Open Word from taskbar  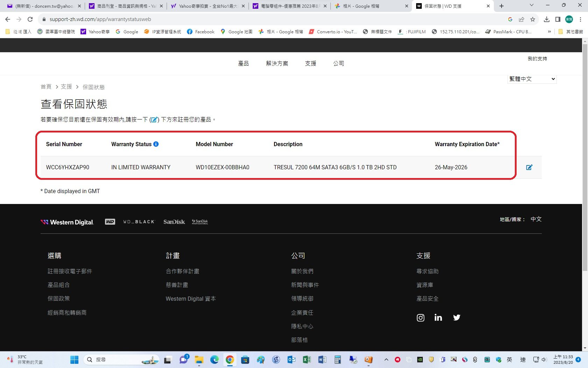point(322,360)
